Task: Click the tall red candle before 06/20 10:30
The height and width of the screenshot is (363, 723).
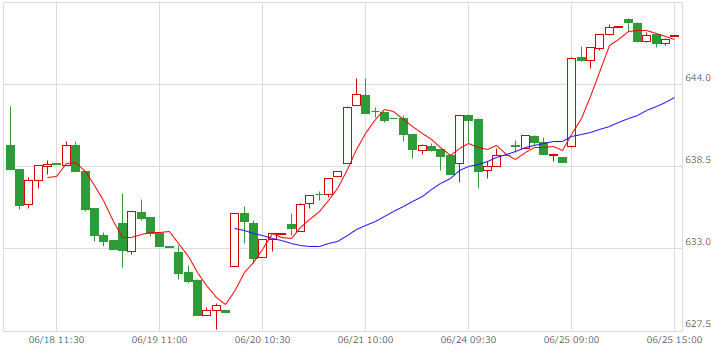Action: (x=234, y=240)
